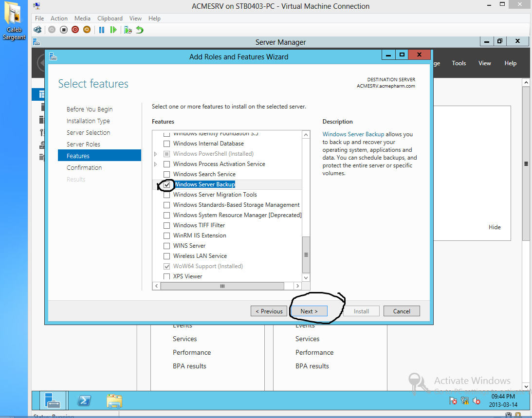The image size is (532, 418).
Task: Click the Turn Off VM toolbar icon
Action: [63, 30]
